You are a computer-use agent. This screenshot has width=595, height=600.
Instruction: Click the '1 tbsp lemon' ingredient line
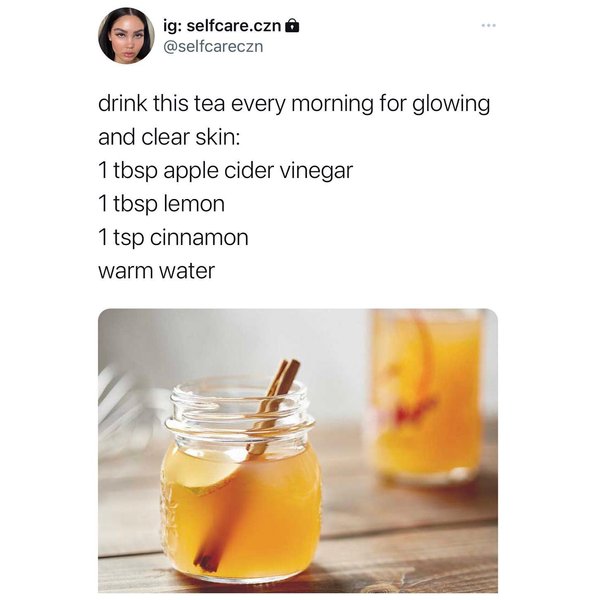(161, 204)
